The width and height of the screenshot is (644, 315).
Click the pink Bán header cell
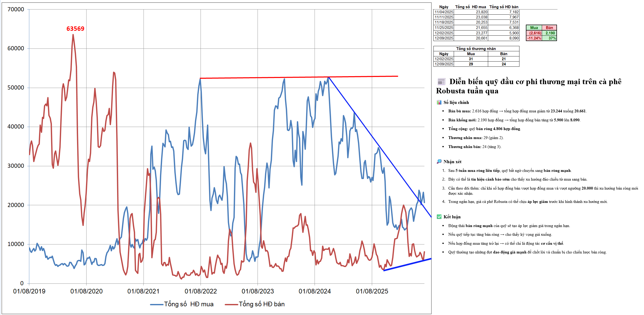click(x=549, y=28)
